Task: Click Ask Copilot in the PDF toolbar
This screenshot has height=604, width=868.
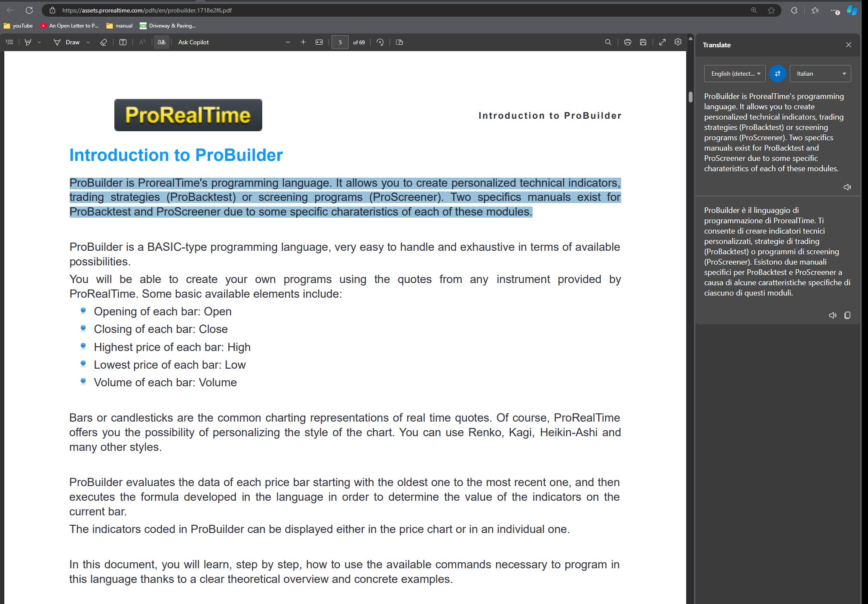Action: [193, 42]
